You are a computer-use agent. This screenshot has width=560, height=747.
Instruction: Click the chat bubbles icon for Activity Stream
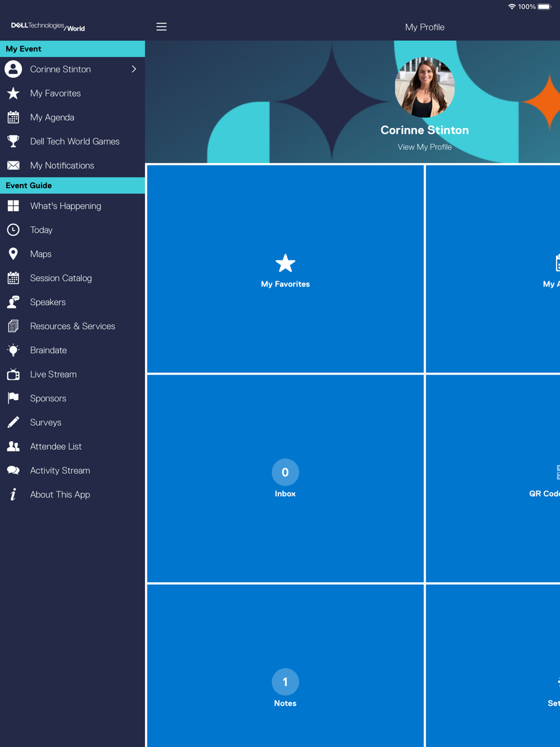coord(13,470)
